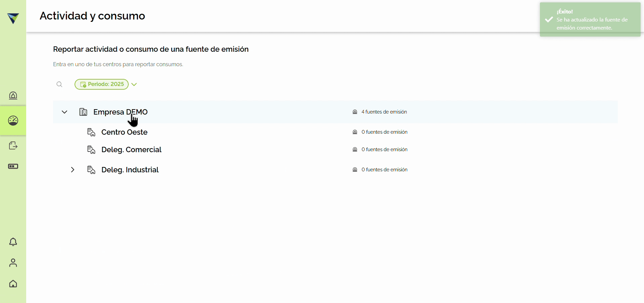The width and height of the screenshot is (644, 303).
Task: Click the Periodo: 2025 filter chip
Action: point(102,84)
